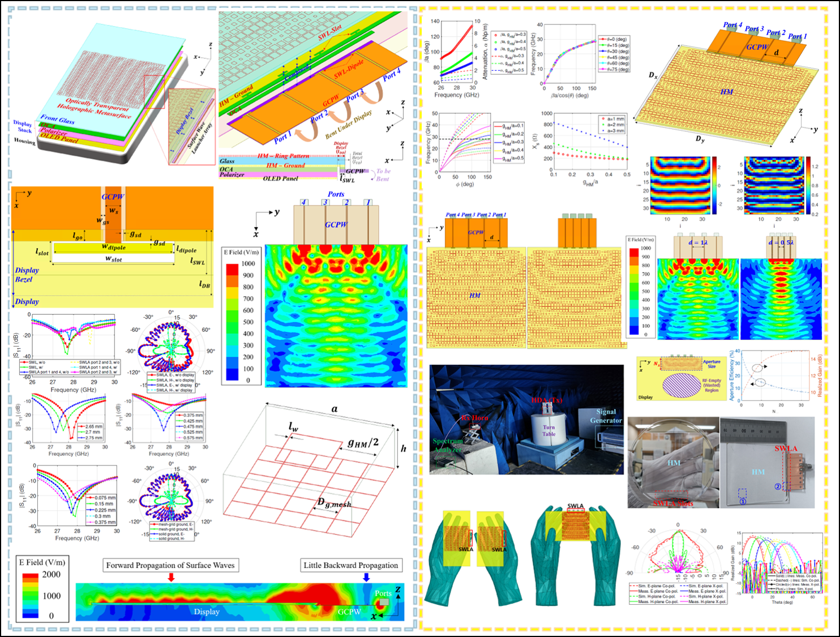
Task: Click the 'HM – Ring Pattern' cross-section label
Action: click(284, 156)
